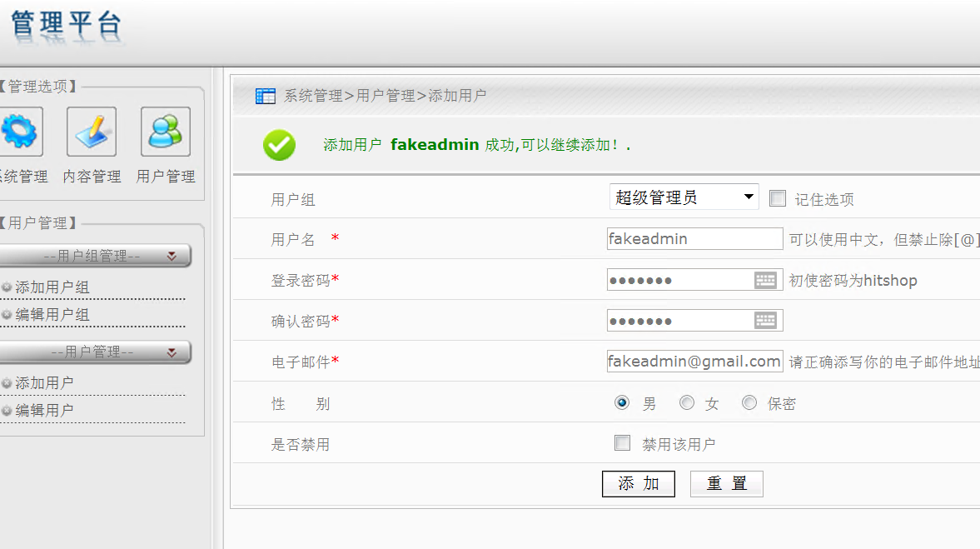Click the 是否禁用 row label

pyautogui.click(x=301, y=445)
